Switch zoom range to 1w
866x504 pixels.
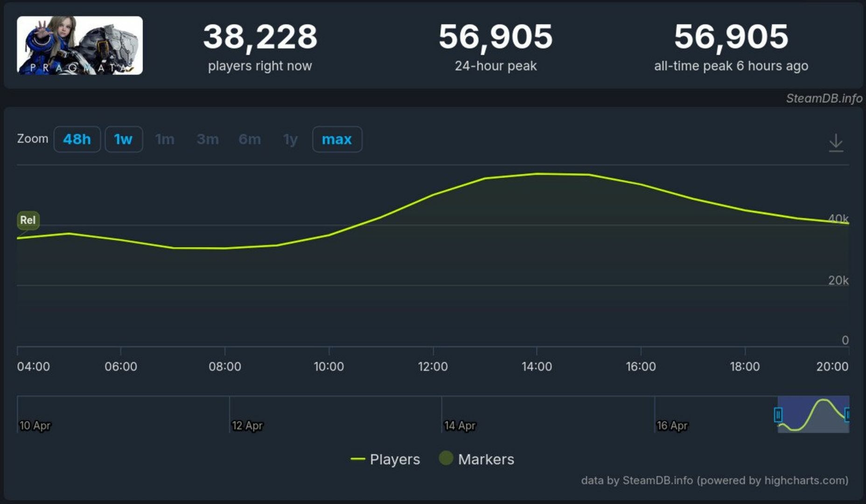point(124,139)
